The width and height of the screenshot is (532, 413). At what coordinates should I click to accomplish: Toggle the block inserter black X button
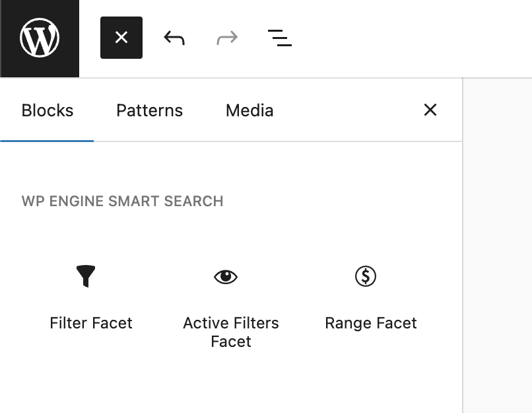coord(121,38)
